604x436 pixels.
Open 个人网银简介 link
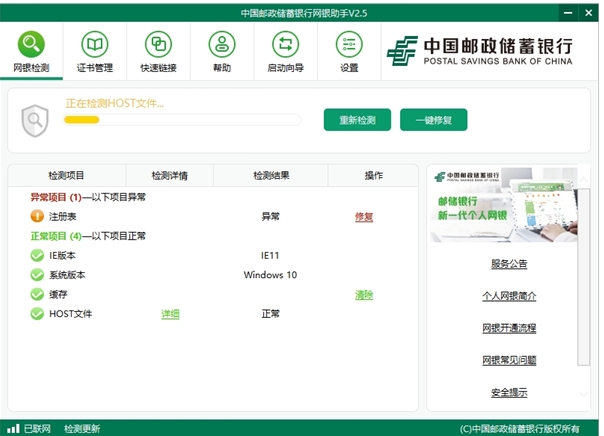[x=509, y=296]
